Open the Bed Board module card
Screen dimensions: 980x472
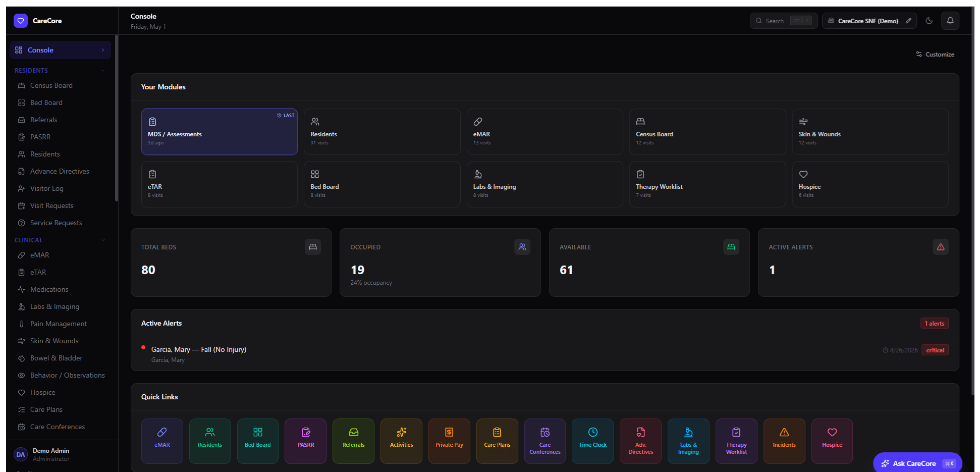(382, 184)
